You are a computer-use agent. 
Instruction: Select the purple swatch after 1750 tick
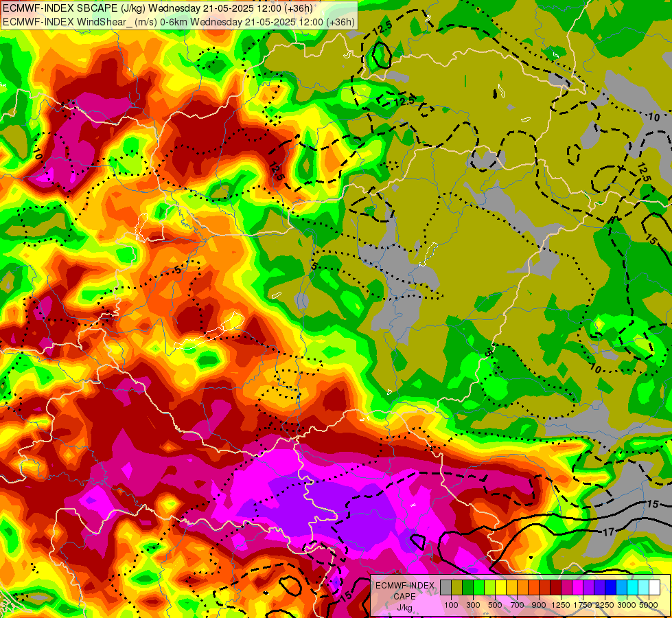(x=588, y=588)
